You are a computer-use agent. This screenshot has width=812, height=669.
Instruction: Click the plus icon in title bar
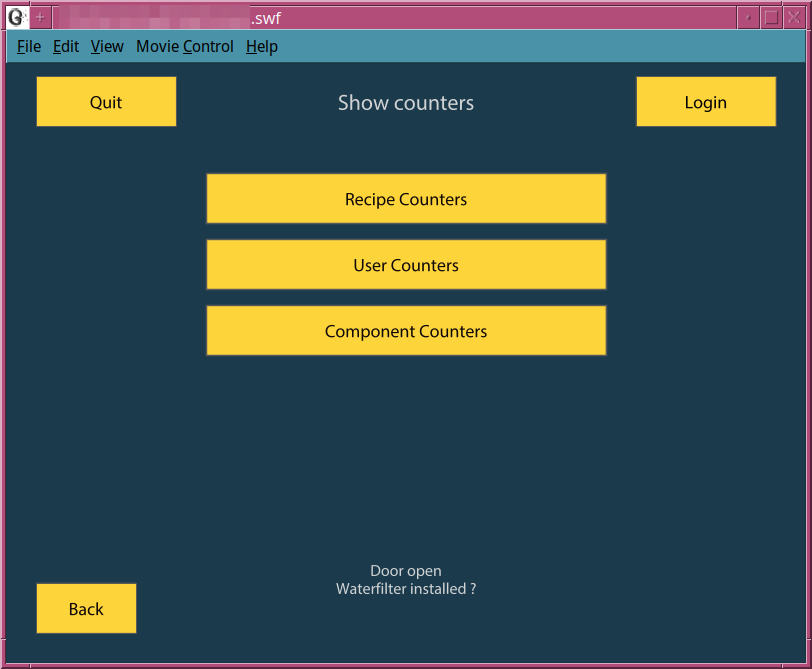tap(40, 17)
